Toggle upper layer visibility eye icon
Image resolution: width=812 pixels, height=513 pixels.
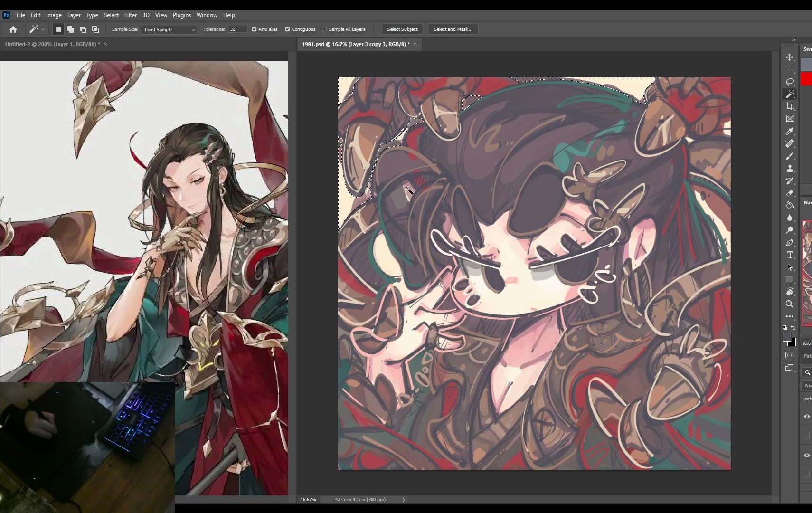[x=807, y=416]
